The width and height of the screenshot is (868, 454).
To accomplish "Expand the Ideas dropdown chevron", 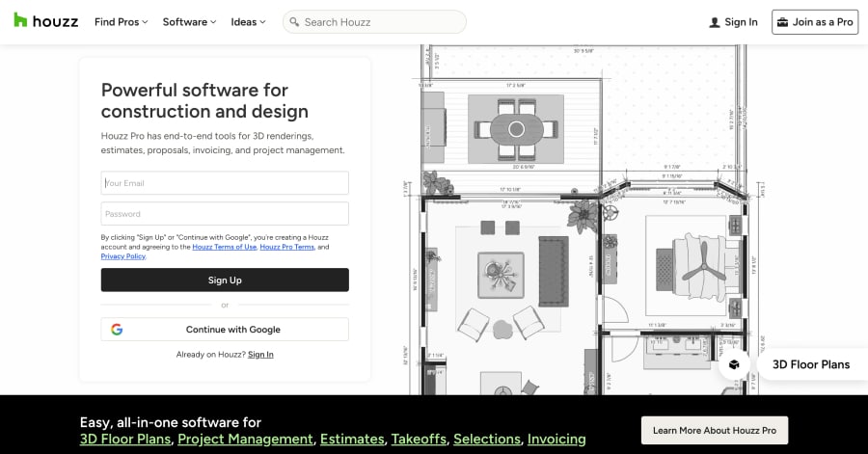I will (262, 22).
